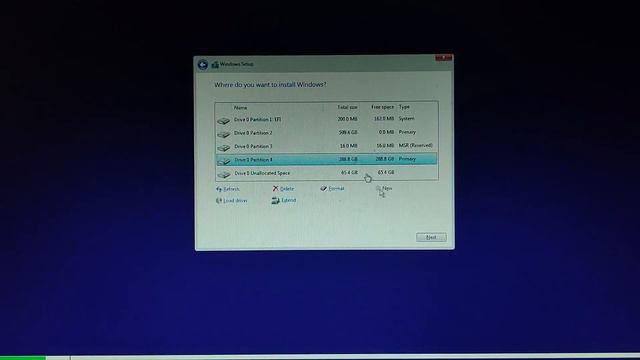Click the MSR (Reserved) type cell
Viewport: 640px width, 360px height.
coord(416,146)
